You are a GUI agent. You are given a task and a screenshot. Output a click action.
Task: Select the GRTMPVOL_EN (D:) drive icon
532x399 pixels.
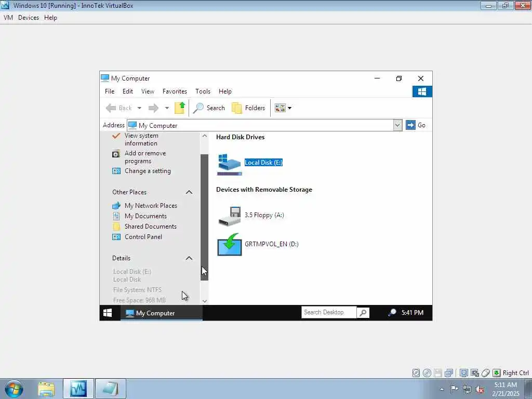[x=229, y=245]
